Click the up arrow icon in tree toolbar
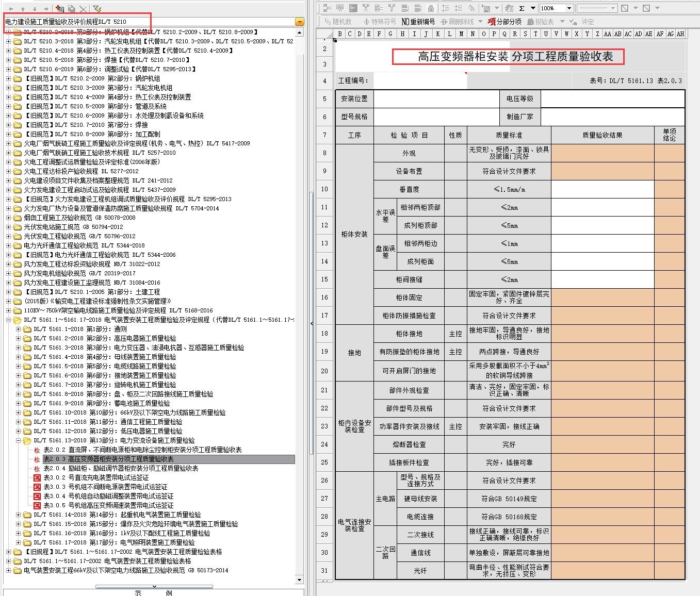 click(23, 9)
